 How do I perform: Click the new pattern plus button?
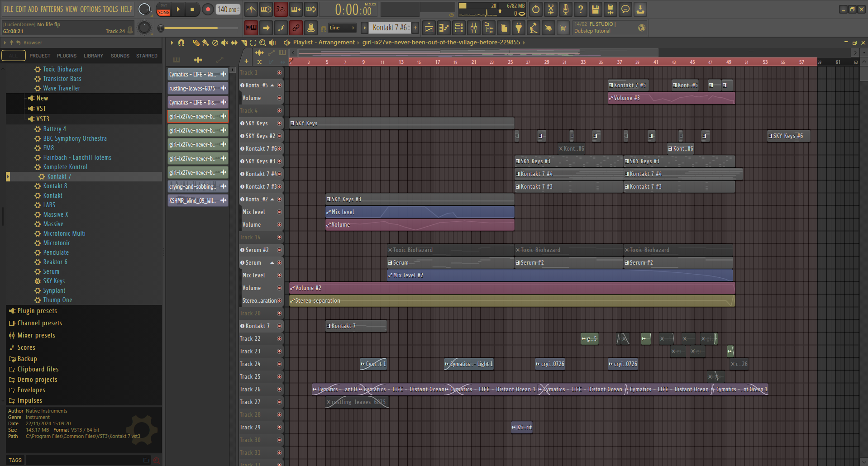click(415, 28)
